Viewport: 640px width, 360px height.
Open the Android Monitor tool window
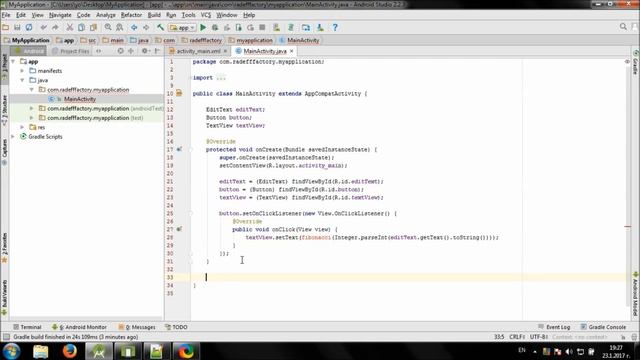[79, 327]
